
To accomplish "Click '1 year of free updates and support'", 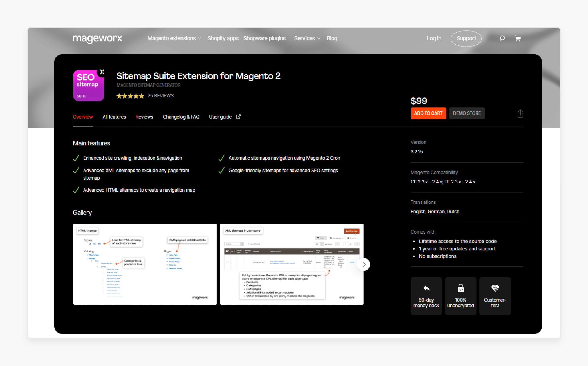I will click(457, 249).
